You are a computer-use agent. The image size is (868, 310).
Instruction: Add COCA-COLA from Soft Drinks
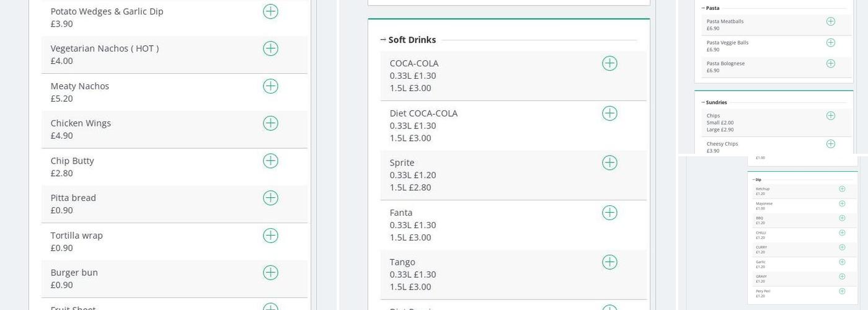point(609,63)
